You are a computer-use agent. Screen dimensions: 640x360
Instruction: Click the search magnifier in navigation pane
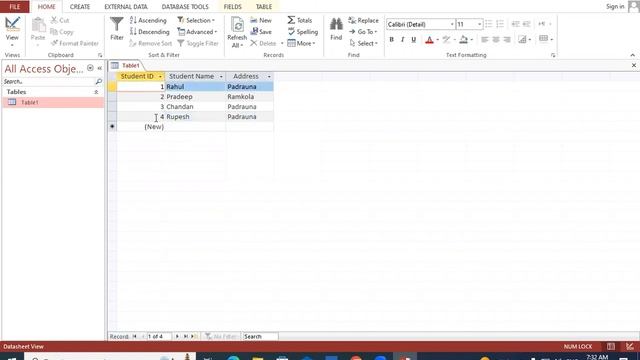point(98,82)
